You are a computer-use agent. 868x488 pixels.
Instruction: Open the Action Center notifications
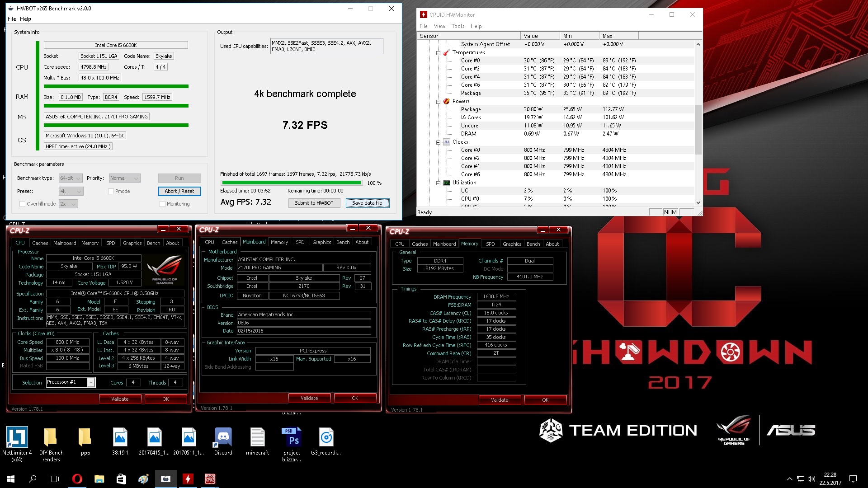(853, 479)
